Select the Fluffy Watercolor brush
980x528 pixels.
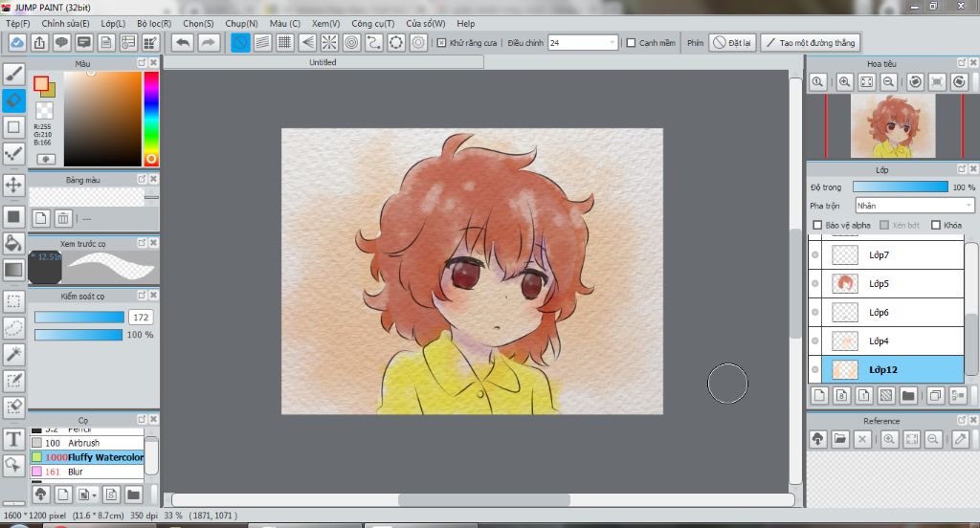tap(87, 457)
